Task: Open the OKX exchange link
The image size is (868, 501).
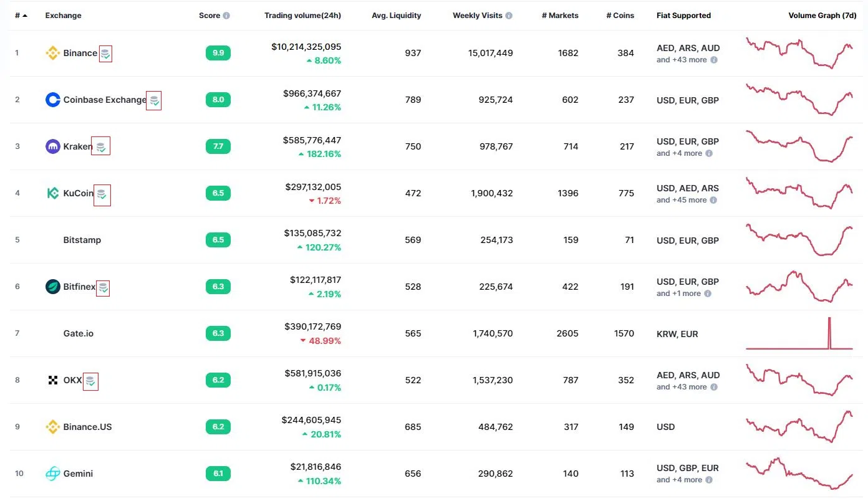Action: tap(73, 380)
